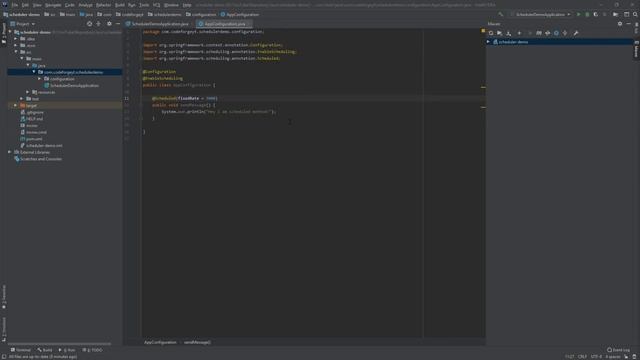Debug SchedulerDemoApplication with bug icon
Viewport: 640px width, 360px height.
coord(587,14)
